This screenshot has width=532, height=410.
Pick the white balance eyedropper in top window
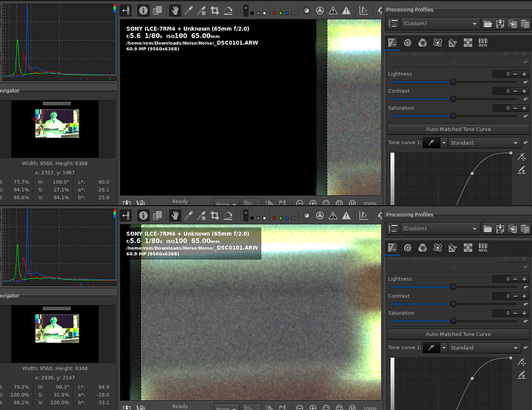coord(188,11)
